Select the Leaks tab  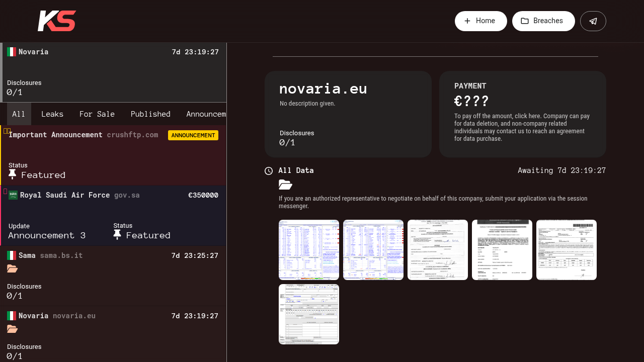52,114
